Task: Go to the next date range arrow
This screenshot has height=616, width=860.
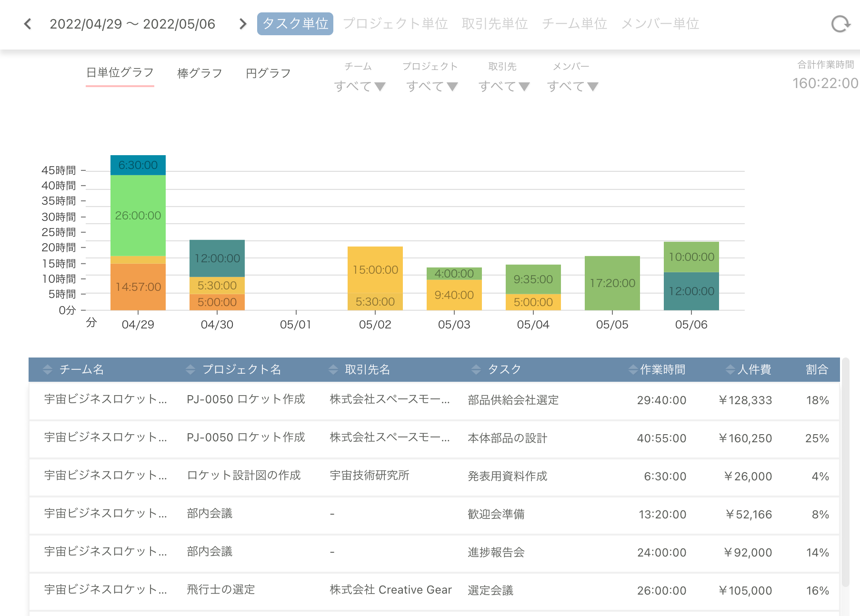Action: 243,24
